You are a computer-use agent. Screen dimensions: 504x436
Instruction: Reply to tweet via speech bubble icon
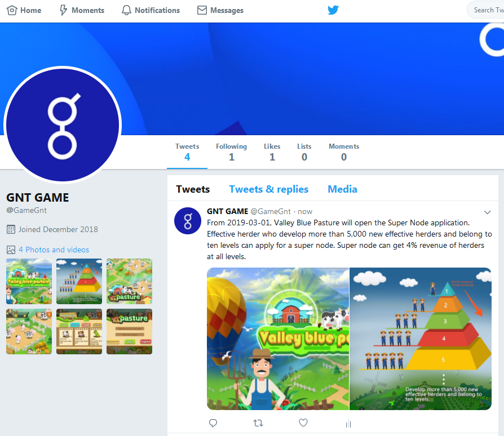pyautogui.click(x=213, y=423)
